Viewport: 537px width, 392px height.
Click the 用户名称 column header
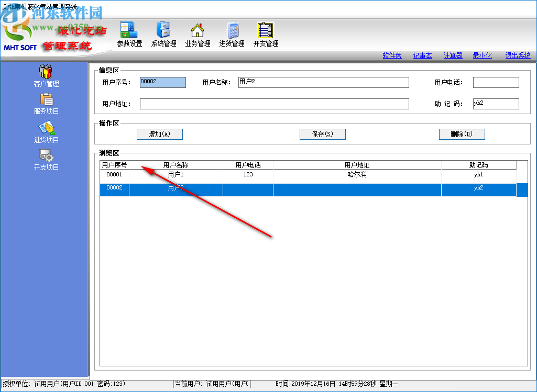(x=176, y=165)
